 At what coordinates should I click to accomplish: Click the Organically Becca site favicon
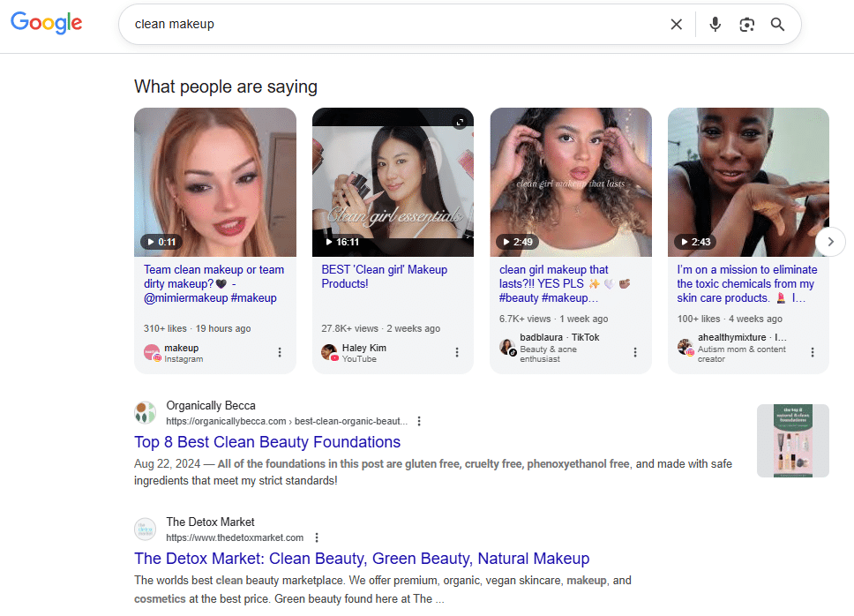146,412
